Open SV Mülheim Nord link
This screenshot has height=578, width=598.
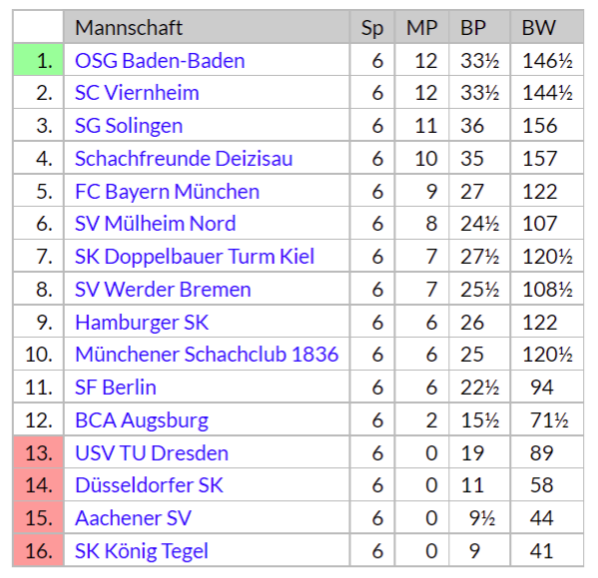(155, 224)
